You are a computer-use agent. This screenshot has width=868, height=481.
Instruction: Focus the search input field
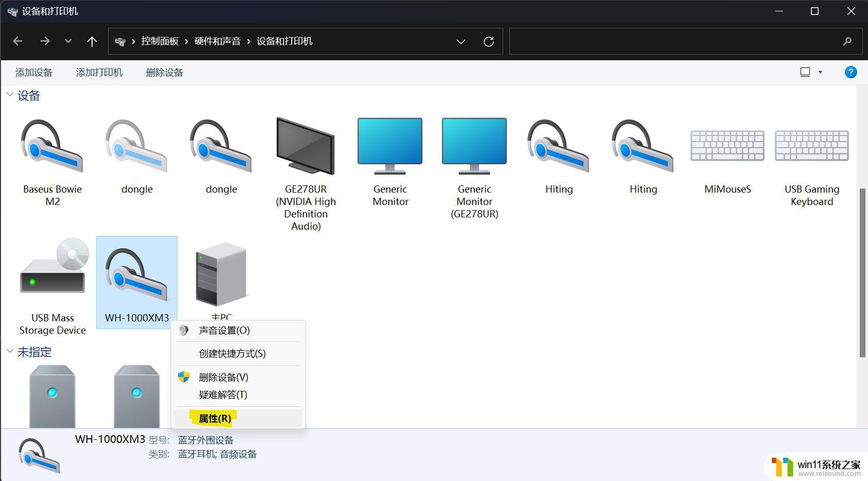[x=686, y=41]
